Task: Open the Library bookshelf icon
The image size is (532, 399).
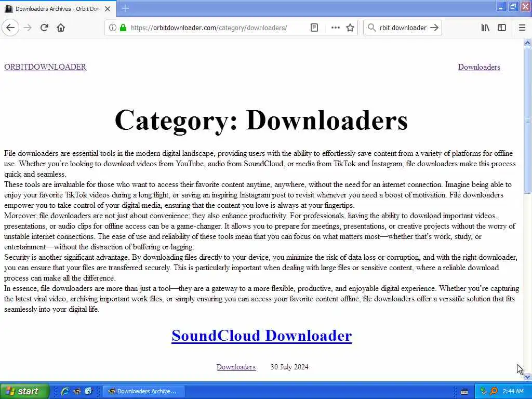Action: point(486,28)
